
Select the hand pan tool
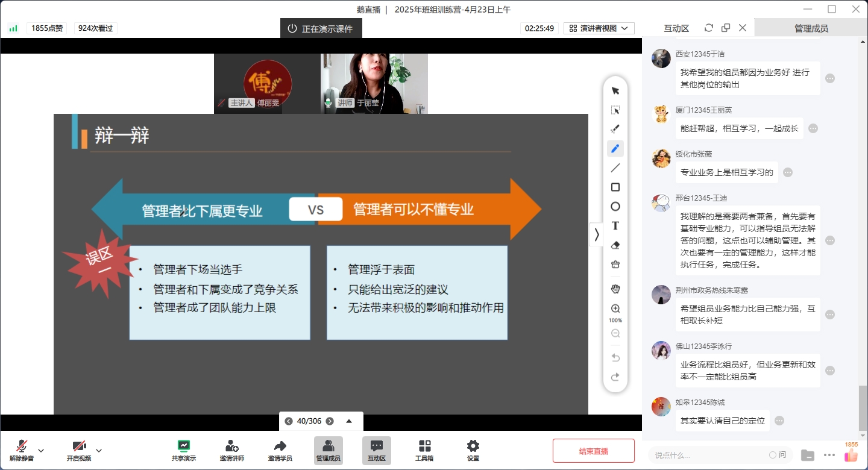click(615, 289)
